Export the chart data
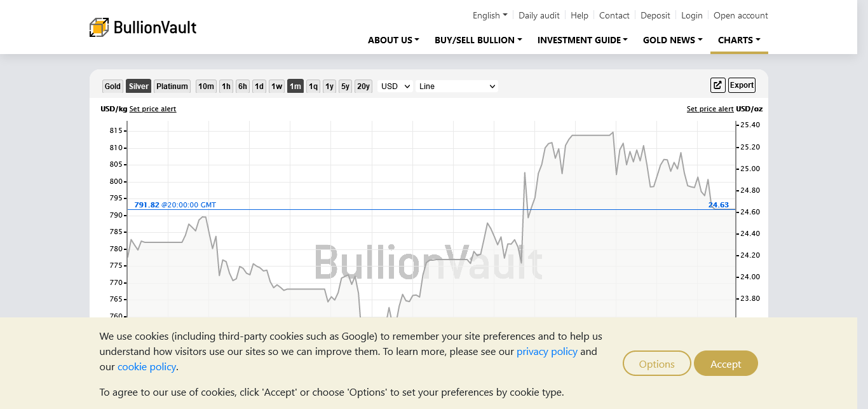868x409 pixels. pos(742,85)
